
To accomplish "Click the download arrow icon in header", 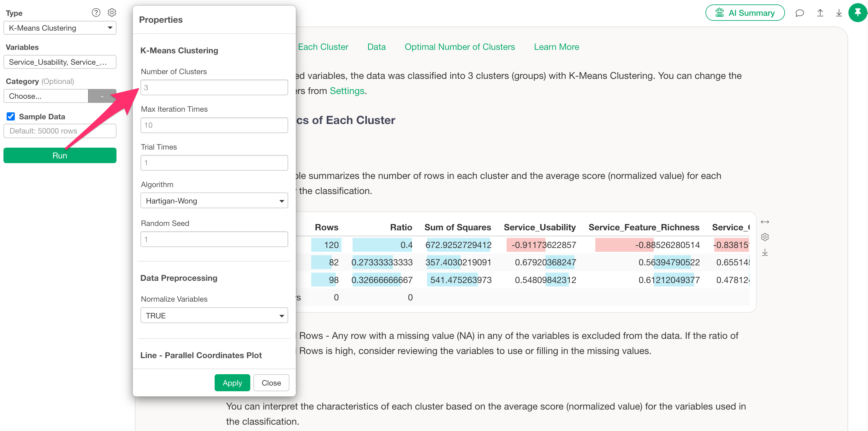I will pos(839,13).
